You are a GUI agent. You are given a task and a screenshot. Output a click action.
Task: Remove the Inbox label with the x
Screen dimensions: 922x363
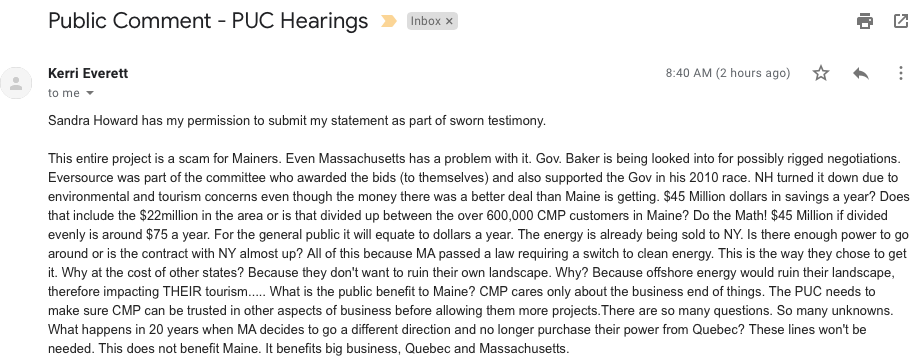449,21
